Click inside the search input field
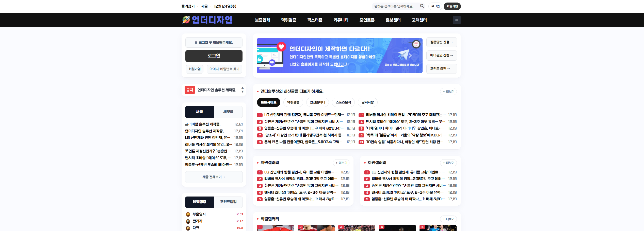The image size is (644, 231). 395,6
